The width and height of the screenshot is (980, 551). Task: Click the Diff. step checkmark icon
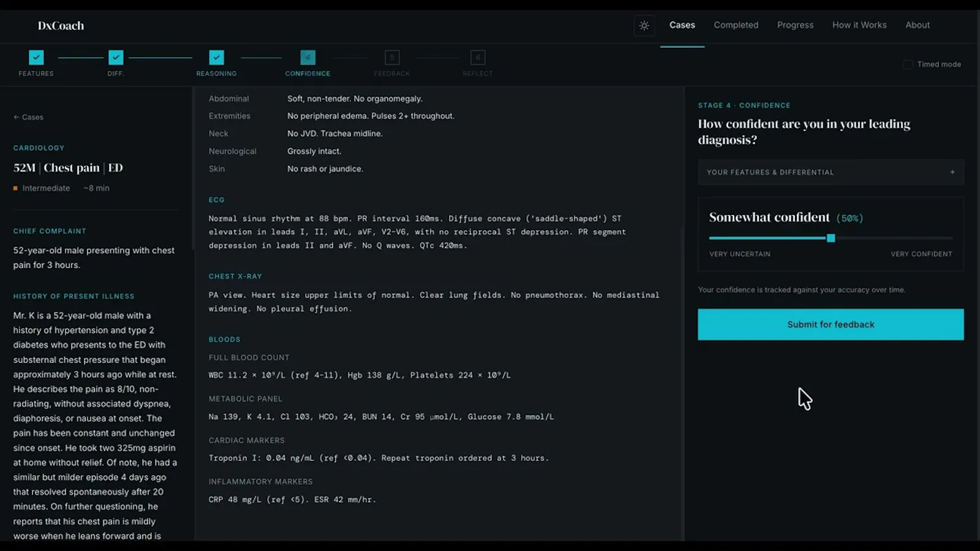coord(116,58)
